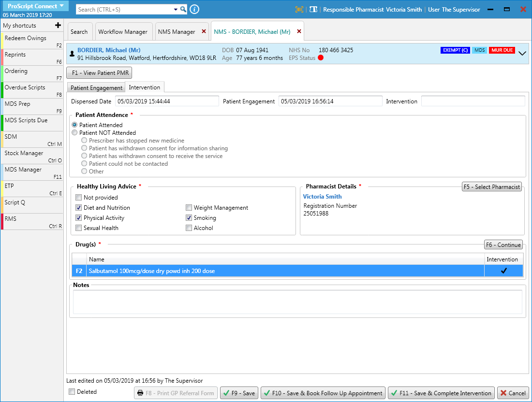Viewport: 532px width, 402px height.
Task: Expand the search box dropdown arrow
Action: pos(176,10)
